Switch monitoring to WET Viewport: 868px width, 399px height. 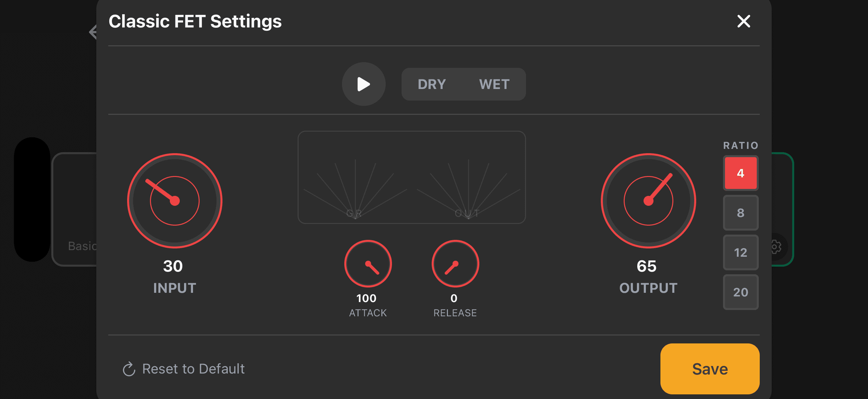(x=494, y=84)
